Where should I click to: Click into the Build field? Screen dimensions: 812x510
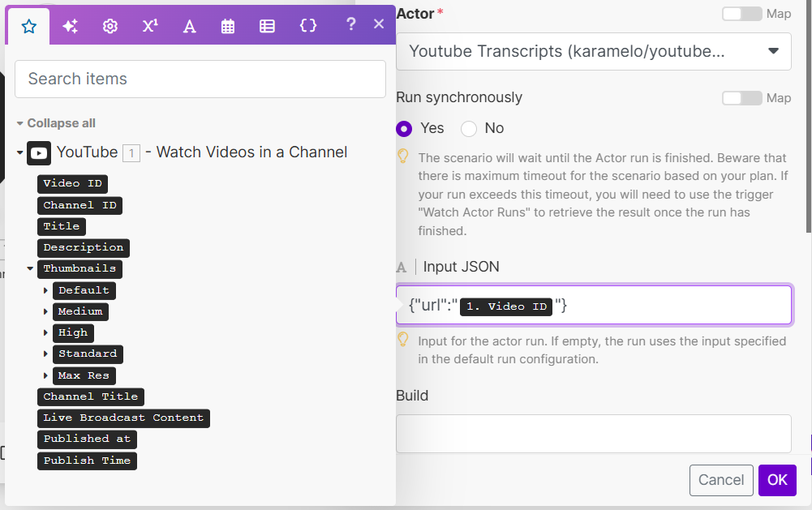(x=594, y=434)
